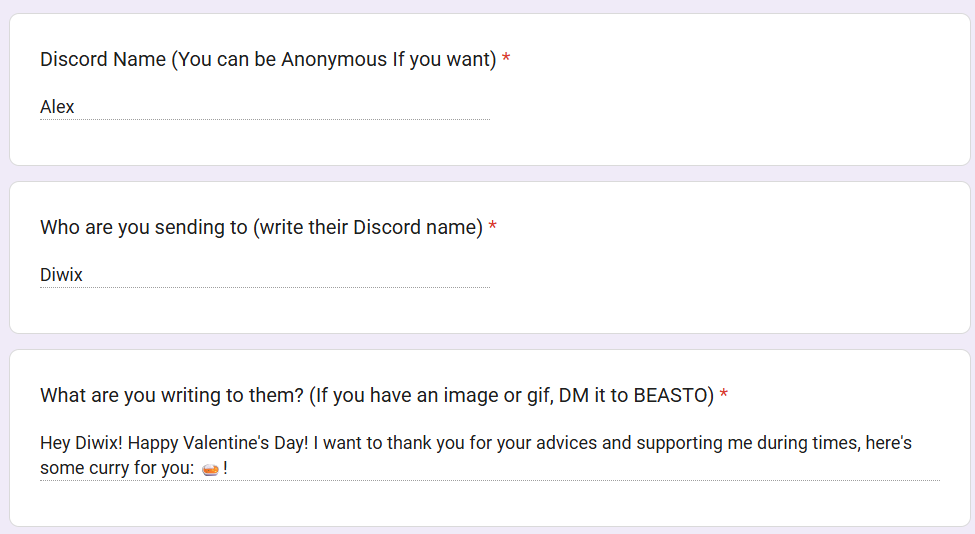Screen dimensions: 975x534
Task: Click the underline beneath the Alex answer
Action: [x=264, y=120]
